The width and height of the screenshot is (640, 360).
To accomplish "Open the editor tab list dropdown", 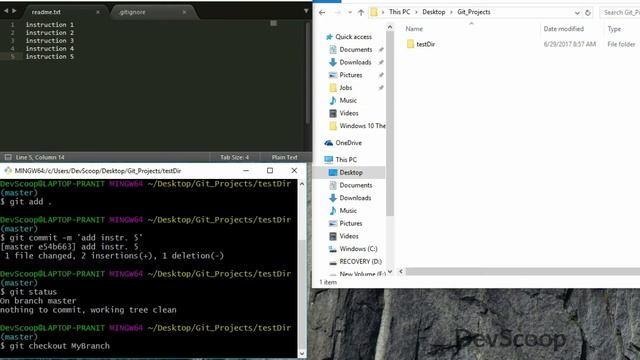I will (x=306, y=11).
